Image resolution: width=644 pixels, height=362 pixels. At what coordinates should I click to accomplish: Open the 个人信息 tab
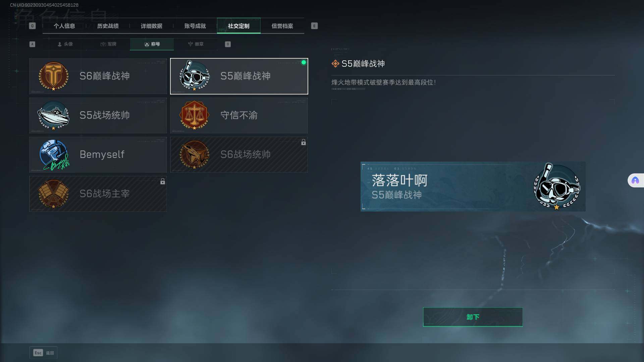64,26
